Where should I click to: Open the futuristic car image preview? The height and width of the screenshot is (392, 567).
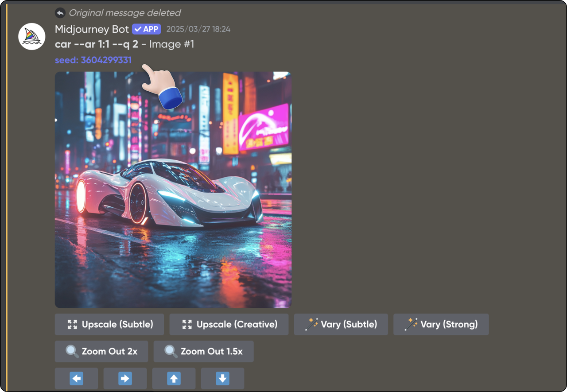173,190
